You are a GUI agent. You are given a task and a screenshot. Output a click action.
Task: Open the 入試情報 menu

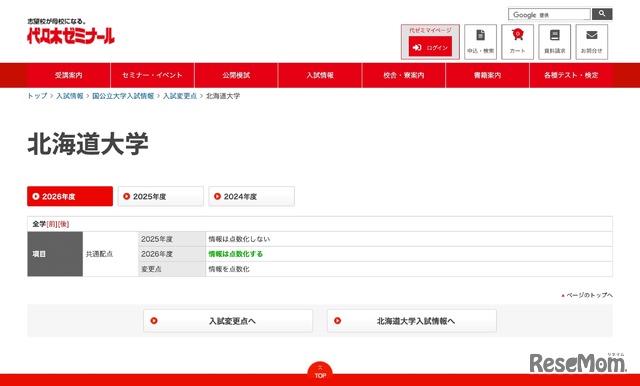point(320,75)
